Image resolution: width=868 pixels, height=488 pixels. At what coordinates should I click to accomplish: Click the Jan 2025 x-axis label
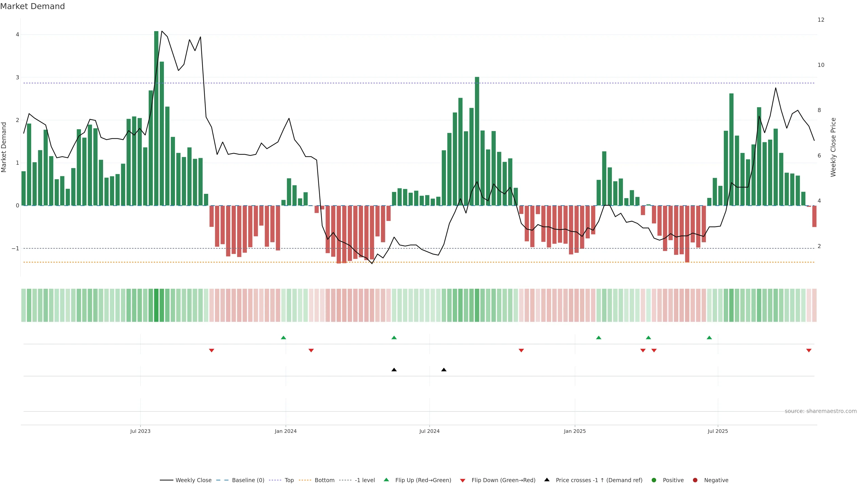click(575, 431)
